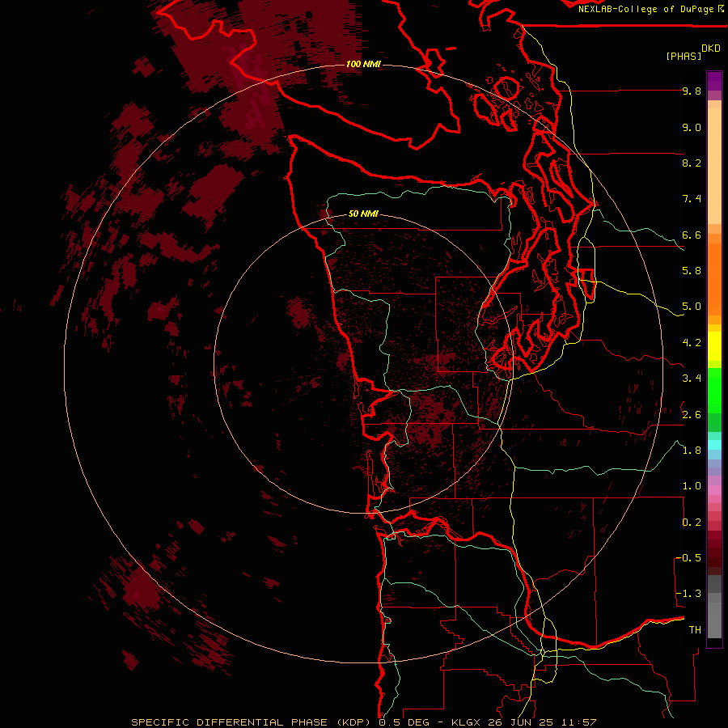728x728 pixels.
Task: Click the bright green color bar segment
Action: tap(714, 391)
